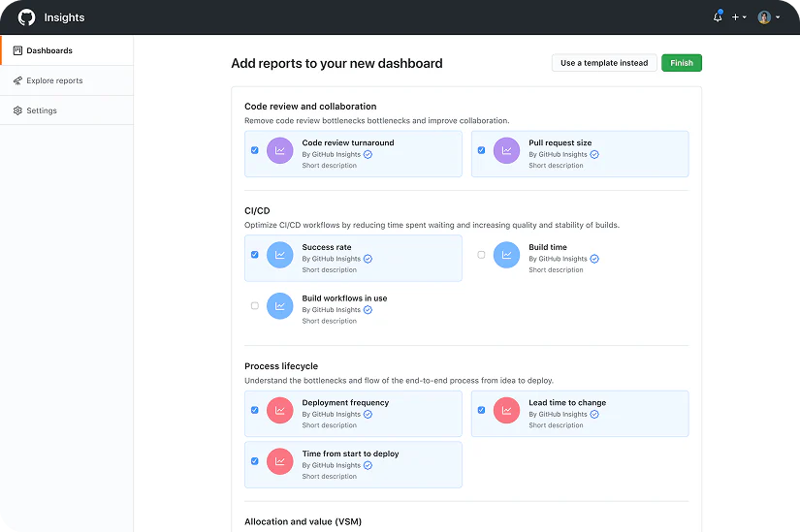The height and width of the screenshot is (532, 800).
Task: Click verified badge under Build workflows in use
Action: click(x=368, y=310)
